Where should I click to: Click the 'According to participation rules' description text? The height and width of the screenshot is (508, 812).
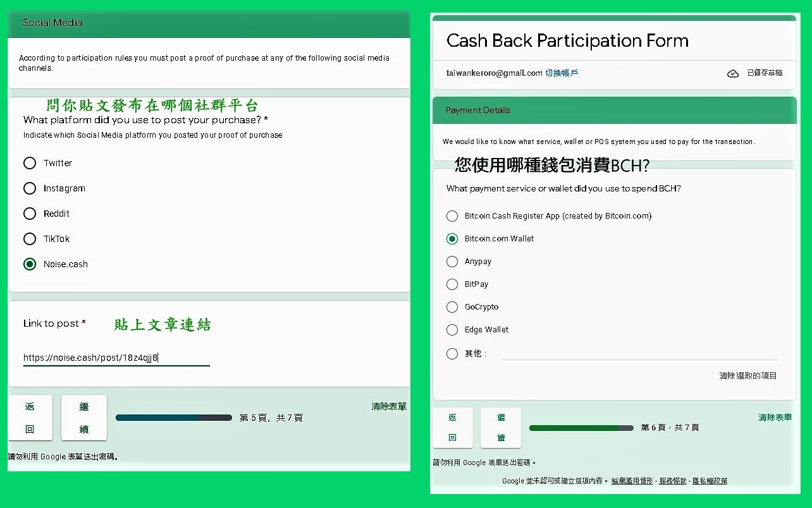coord(204,63)
